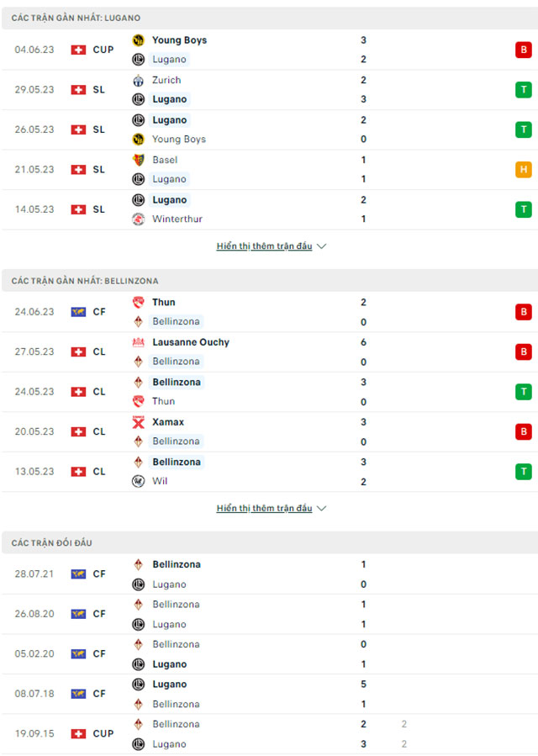
Task: Click the 'Các trận đối đầu' section header
Action: tap(52, 543)
